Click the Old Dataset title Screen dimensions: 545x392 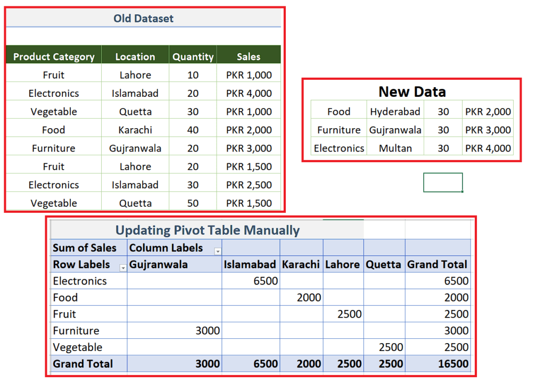coord(143,18)
